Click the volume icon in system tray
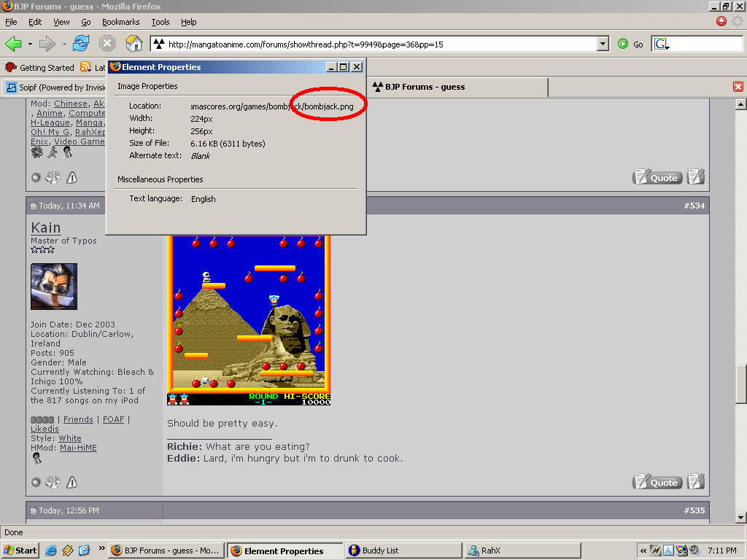Screen dimensions: 747x560 click(695, 551)
